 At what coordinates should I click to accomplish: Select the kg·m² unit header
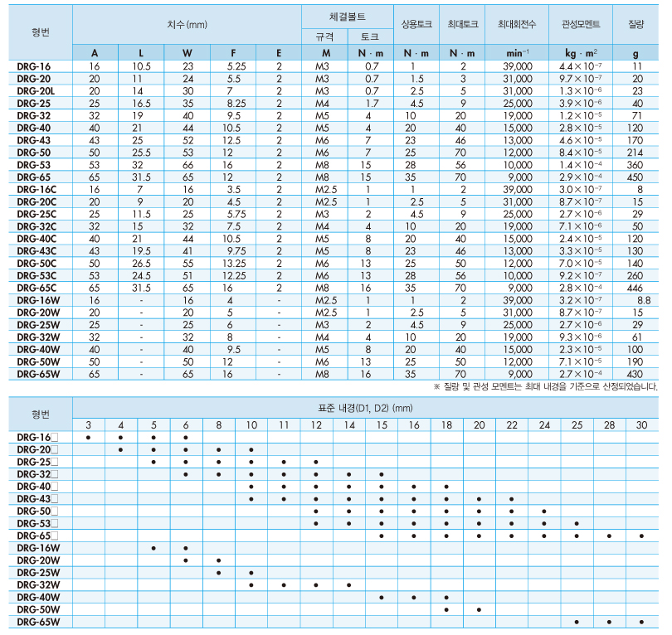(581, 53)
